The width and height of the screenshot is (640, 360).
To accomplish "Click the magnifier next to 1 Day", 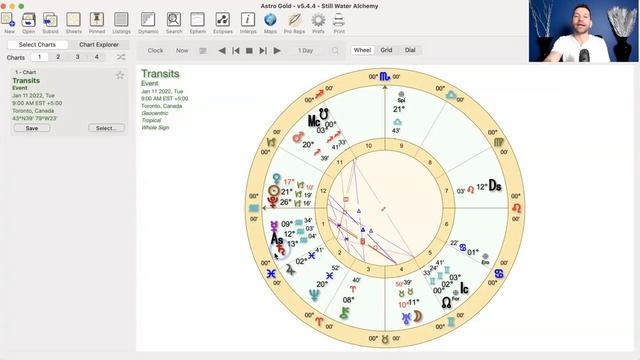I will (335, 51).
